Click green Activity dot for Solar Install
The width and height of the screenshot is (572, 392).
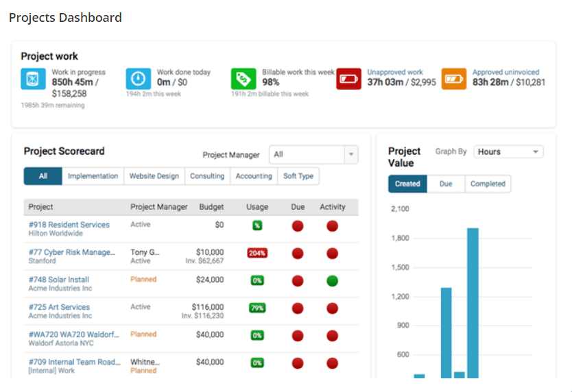[333, 280]
